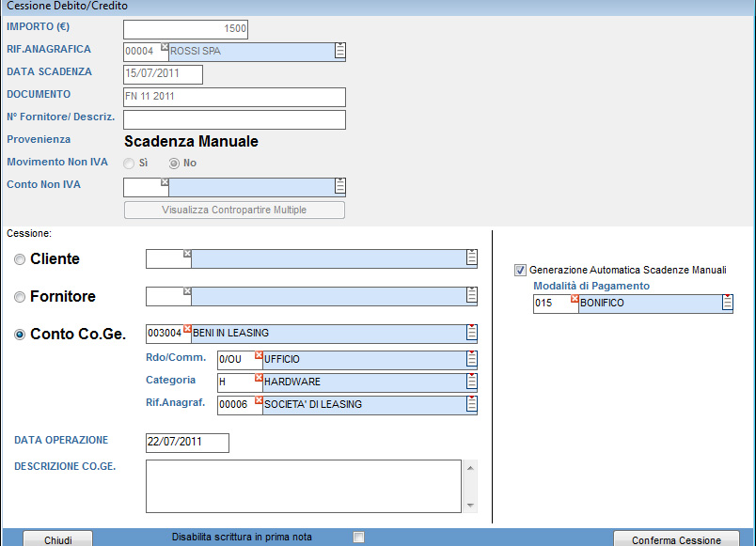Clear the Rdo/Comm. 0/OU code
The image size is (756, 546).
point(259,354)
